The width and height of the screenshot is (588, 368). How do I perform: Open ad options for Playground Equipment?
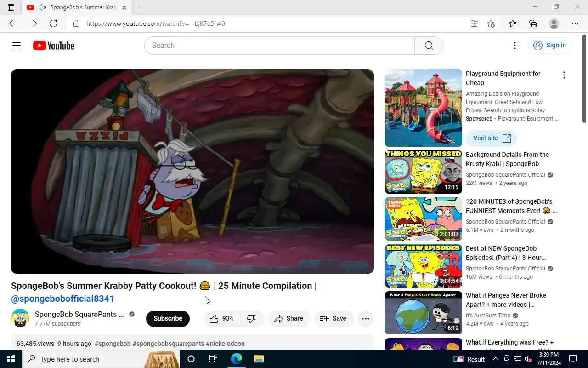click(x=564, y=75)
